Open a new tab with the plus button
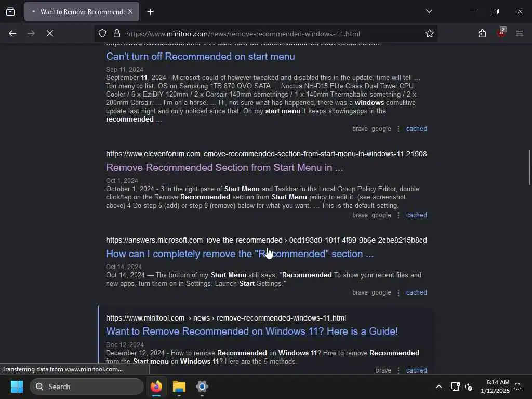 [150, 12]
